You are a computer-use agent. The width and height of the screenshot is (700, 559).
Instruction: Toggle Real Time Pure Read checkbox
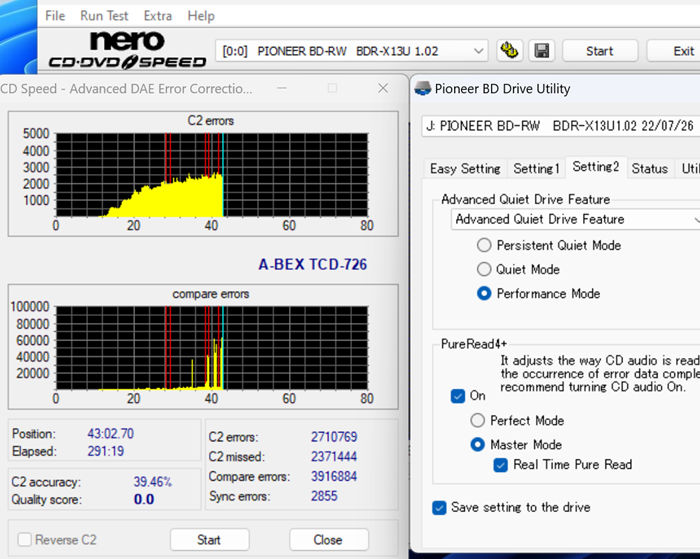point(500,465)
